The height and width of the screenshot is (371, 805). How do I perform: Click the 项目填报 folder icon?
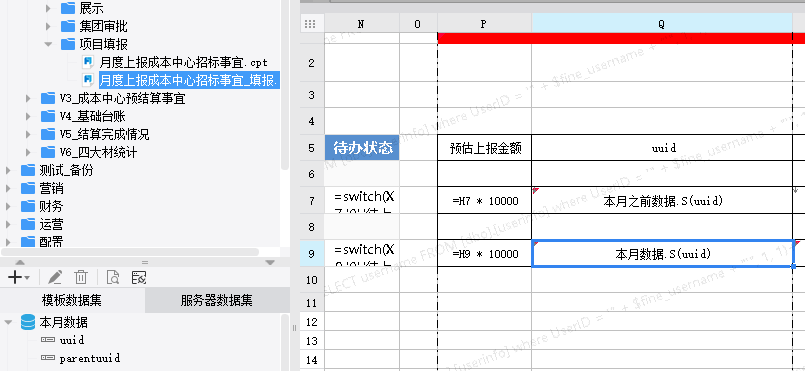pyautogui.click(x=68, y=44)
